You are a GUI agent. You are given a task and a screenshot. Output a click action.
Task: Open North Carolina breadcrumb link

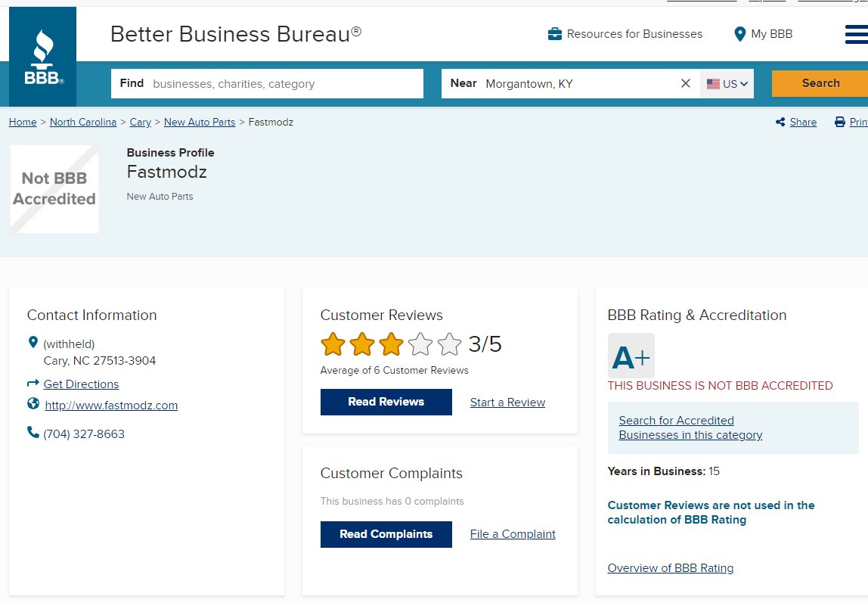click(83, 122)
